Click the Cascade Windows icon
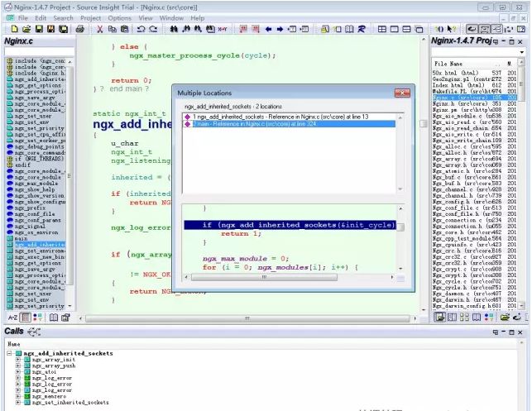 [419, 29]
